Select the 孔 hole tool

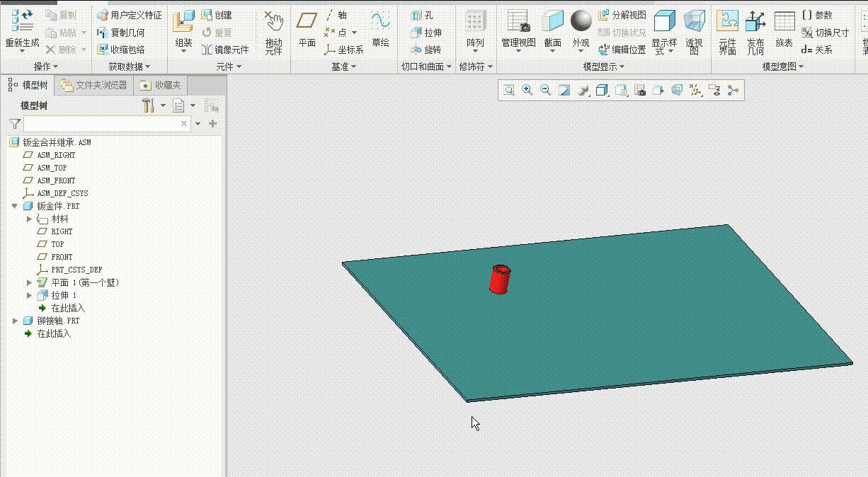(x=423, y=15)
